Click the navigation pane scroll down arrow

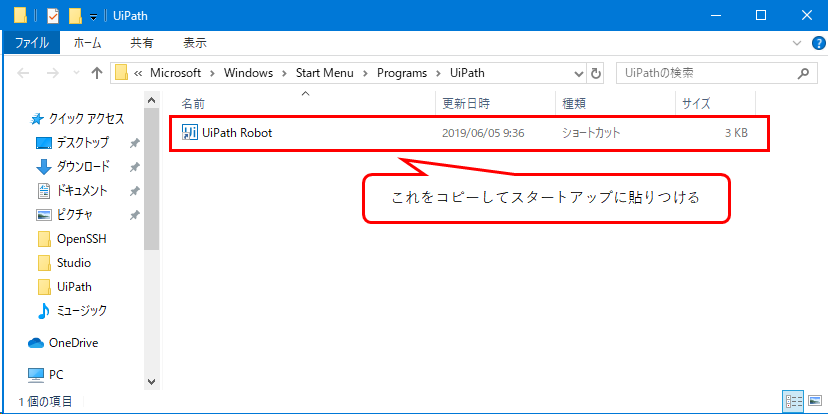[152, 381]
